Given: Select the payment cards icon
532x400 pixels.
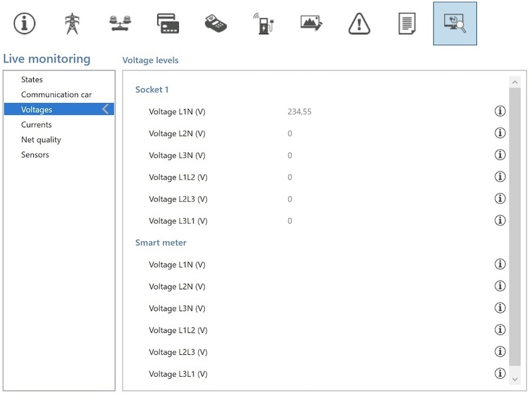Looking at the screenshot, I should tap(168, 23).
